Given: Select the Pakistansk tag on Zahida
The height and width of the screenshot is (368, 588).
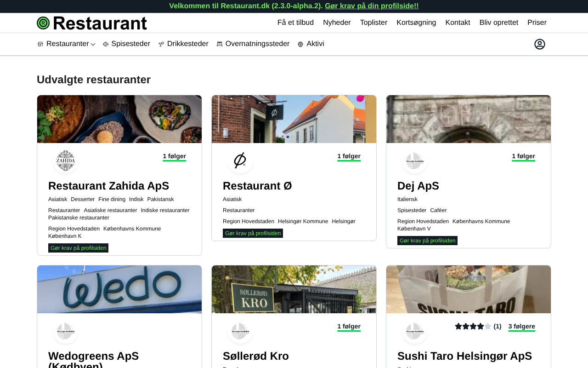Looking at the screenshot, I should tap(160, 199).
